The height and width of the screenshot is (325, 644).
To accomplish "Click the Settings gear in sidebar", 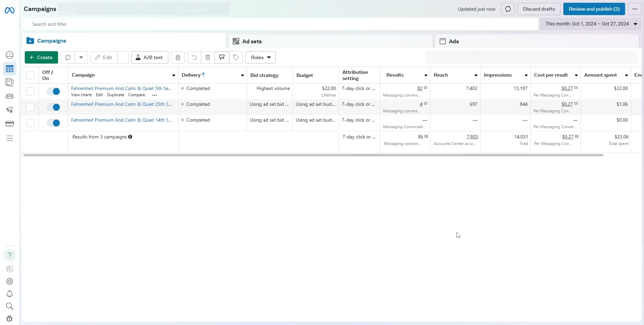I will [10, 281].
